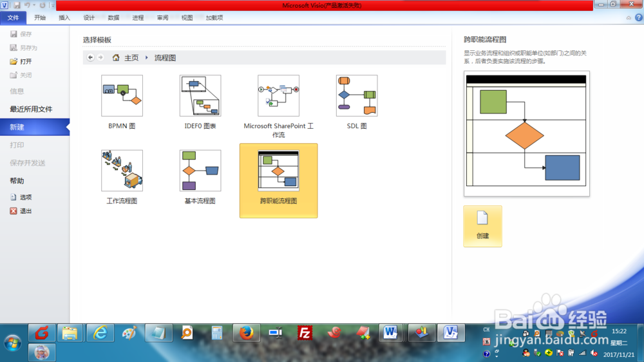Select the 跨职能流程图 template
The height and width of the screenshot is (362, 644).
278,180
